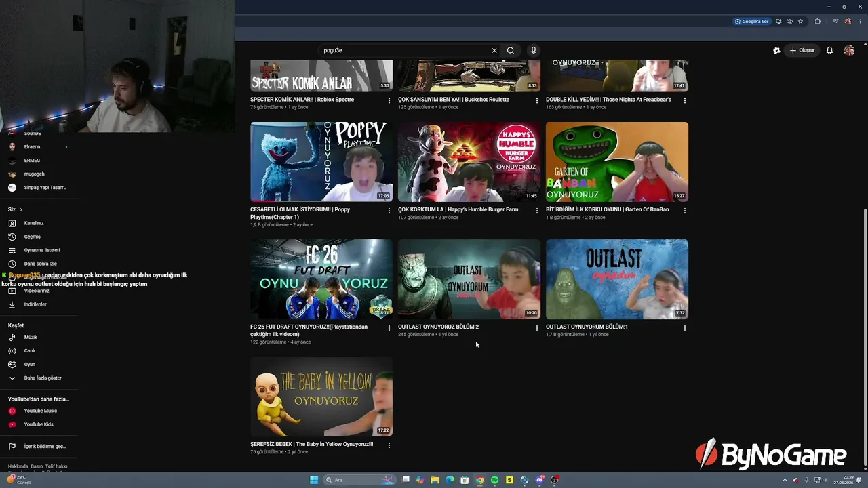Open the title 'OUTLAST OYNUYORUZ BÖLÜM 2'

pyautogui.click(x=438, y=327)
